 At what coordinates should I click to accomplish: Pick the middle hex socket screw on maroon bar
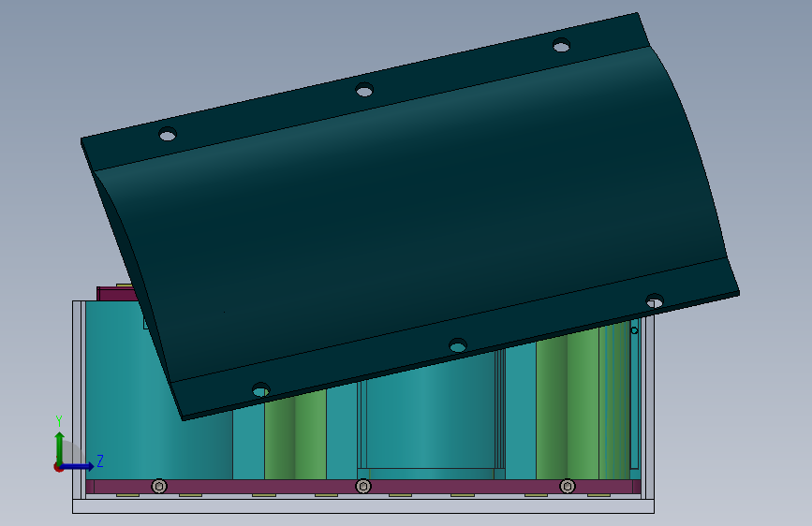[363, 487]
